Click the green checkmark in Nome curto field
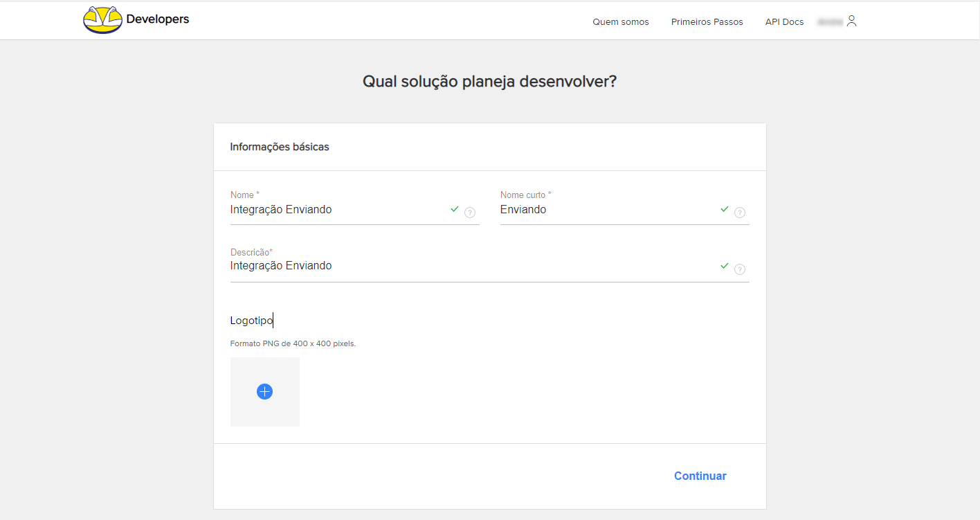980x520 pixels. [x=725, y=208]
